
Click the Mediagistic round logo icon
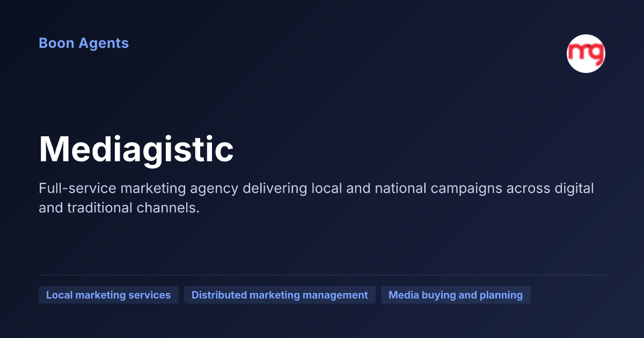pyautogui.click(x=586, y=54)
